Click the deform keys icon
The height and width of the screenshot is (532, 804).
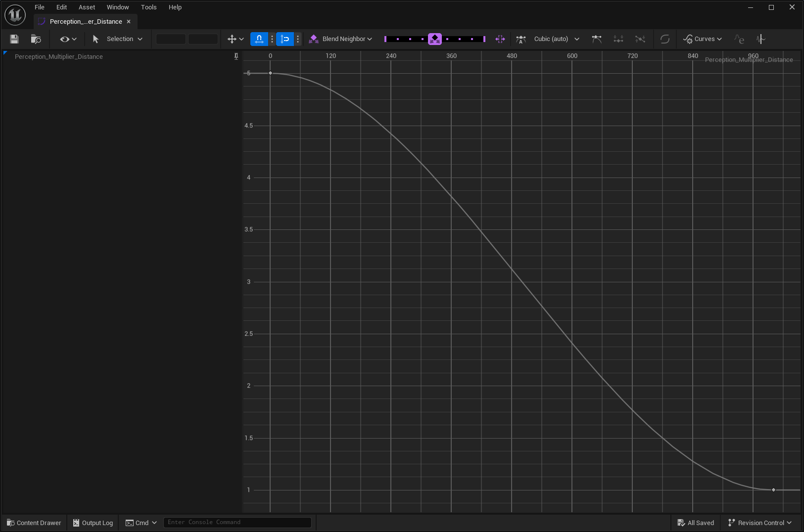pyautogui.click(x=500, y=39)
